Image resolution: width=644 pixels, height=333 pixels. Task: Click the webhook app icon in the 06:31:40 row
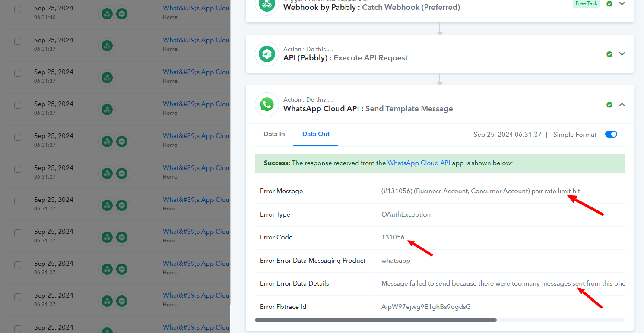tap(108, 14)
